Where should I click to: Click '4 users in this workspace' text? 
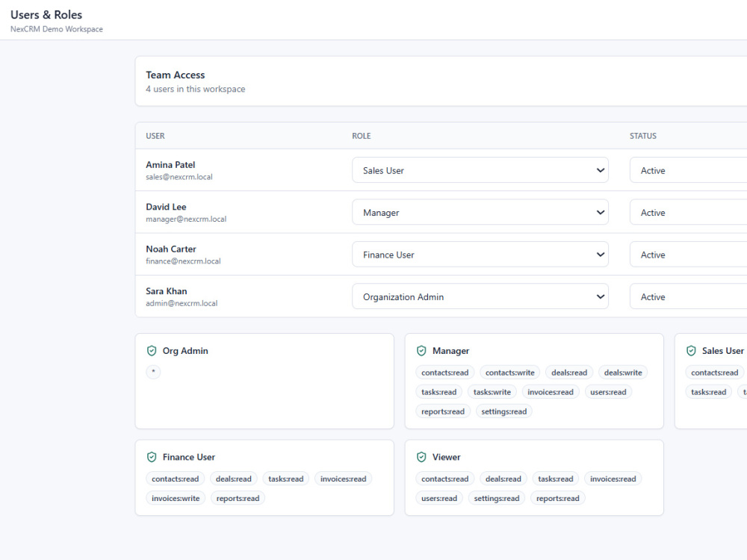195,89
